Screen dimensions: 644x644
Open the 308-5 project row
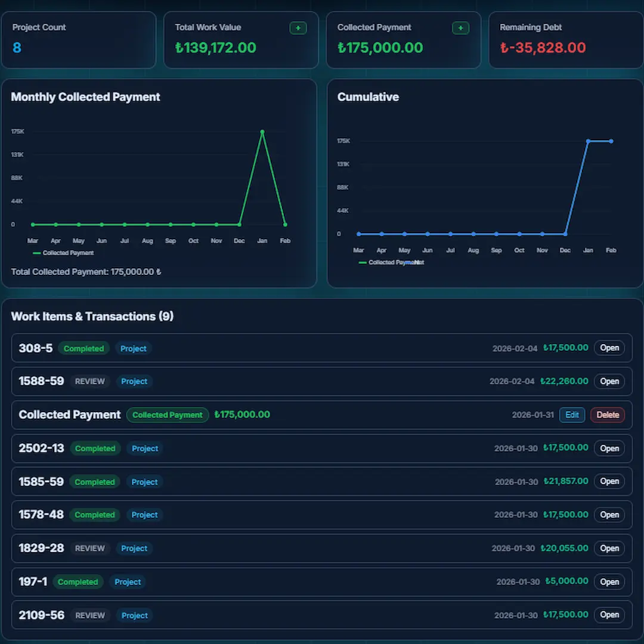(x=609, y=348)
